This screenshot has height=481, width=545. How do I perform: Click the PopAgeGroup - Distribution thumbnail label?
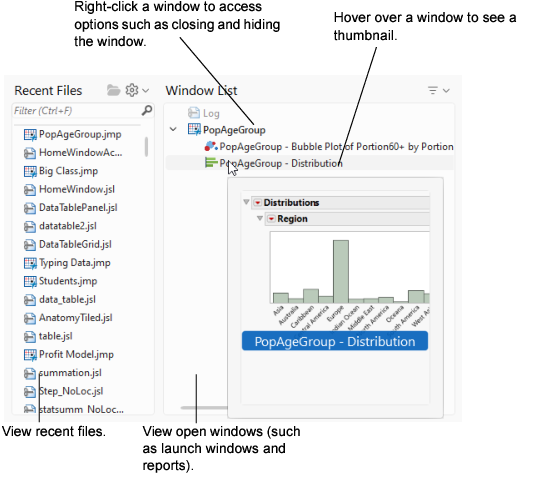pyautogui.click(x=335, y=341)
